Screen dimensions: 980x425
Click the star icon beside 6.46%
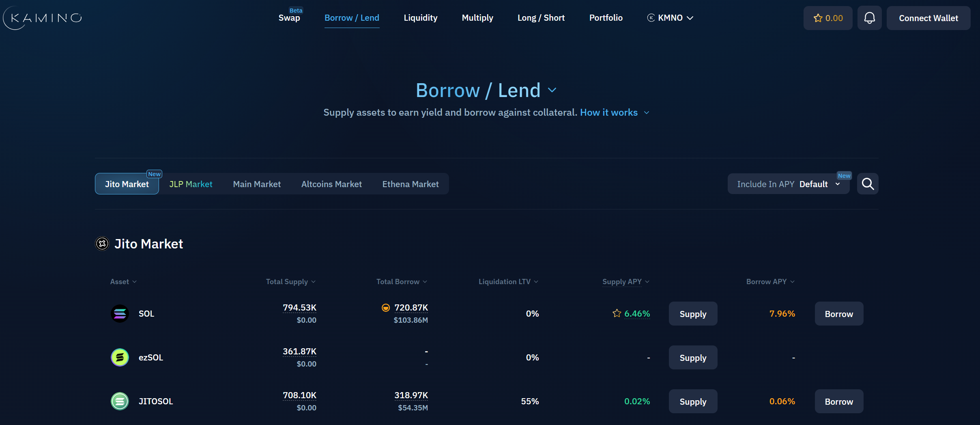coord(617,313)
